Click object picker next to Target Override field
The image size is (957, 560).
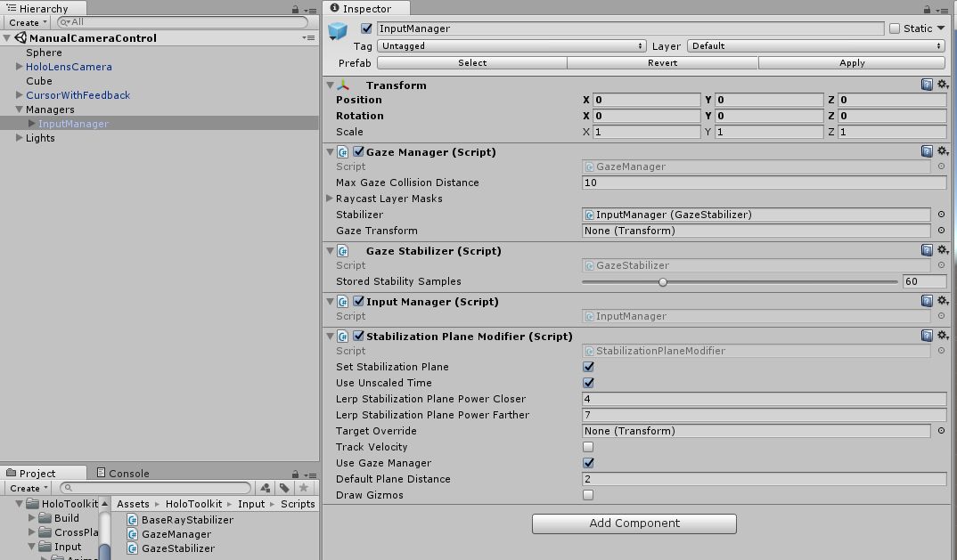pyautogui.click(x=941, y=431)
